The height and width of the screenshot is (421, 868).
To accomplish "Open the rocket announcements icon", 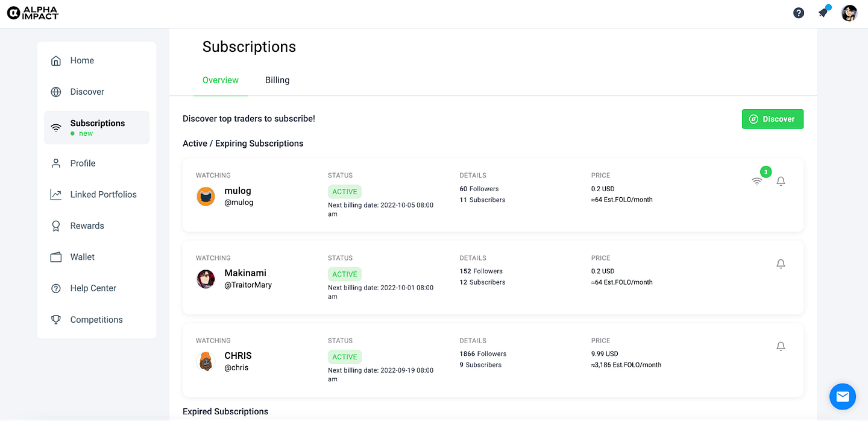I will (x=823, y=13).
